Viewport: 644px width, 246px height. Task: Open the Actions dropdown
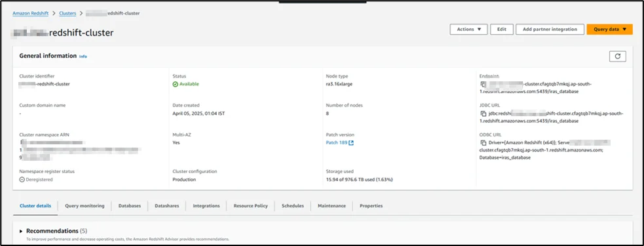click(468, 30)
